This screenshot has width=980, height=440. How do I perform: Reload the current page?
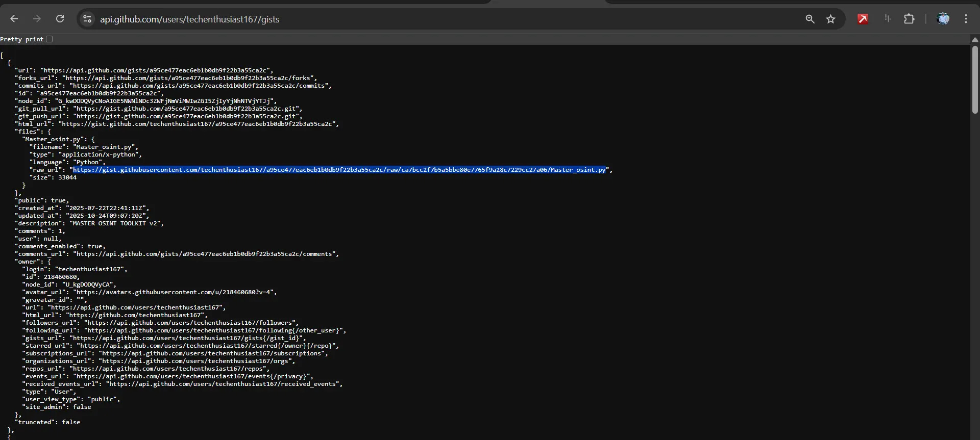coord(60,19)
